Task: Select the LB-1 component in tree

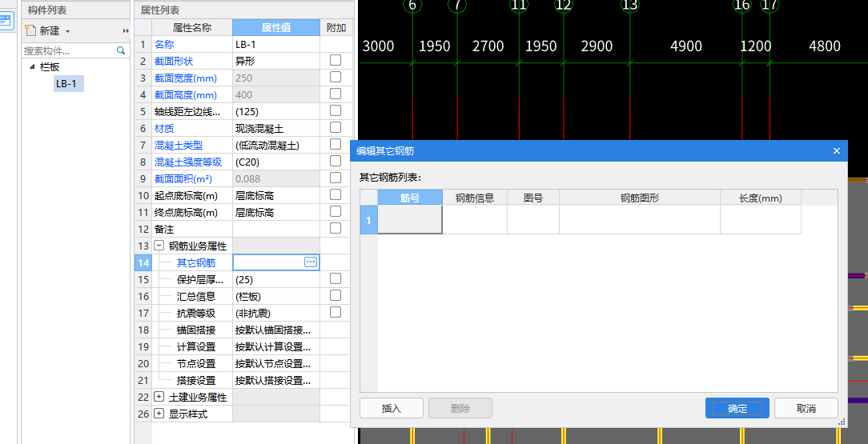Action: click(69, 84)
